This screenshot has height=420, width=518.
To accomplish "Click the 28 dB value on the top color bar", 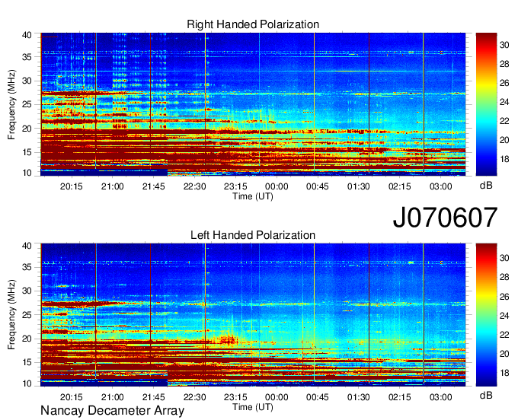I will coord(504,64).
